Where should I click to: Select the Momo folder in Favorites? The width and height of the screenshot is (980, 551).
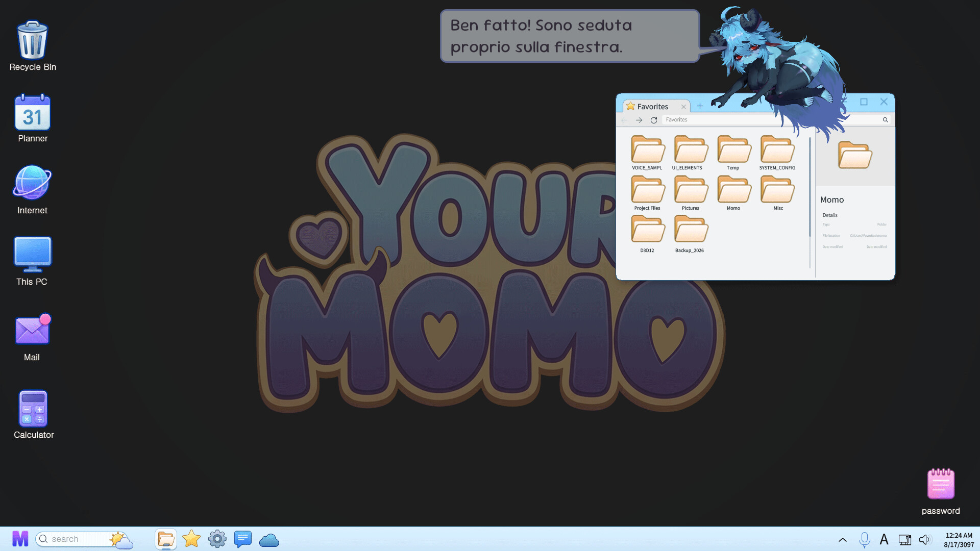[733, 193]
